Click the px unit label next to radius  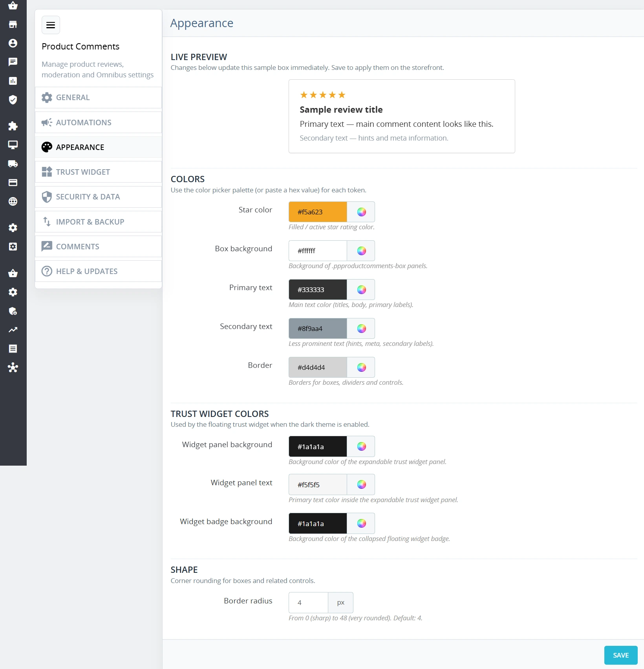coord(340,603)
